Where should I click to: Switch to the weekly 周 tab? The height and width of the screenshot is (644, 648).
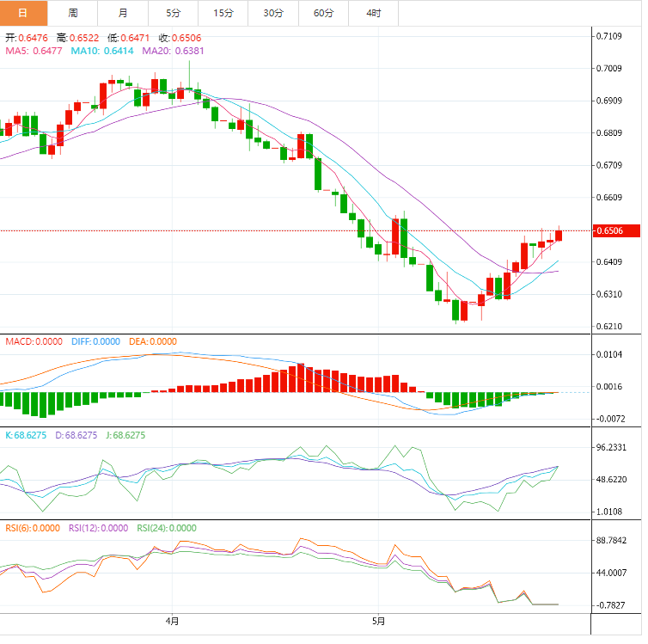pyautogui.click(x=73, y=13)
